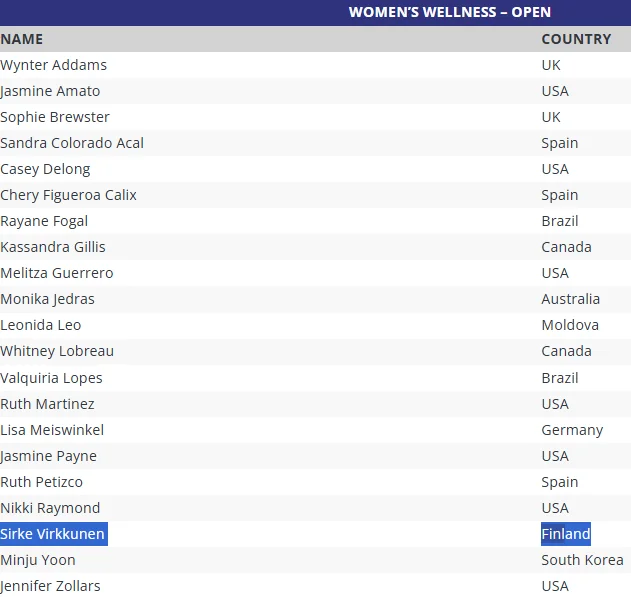Select Monika Jedras' country Australia

[x=571, y=299]
